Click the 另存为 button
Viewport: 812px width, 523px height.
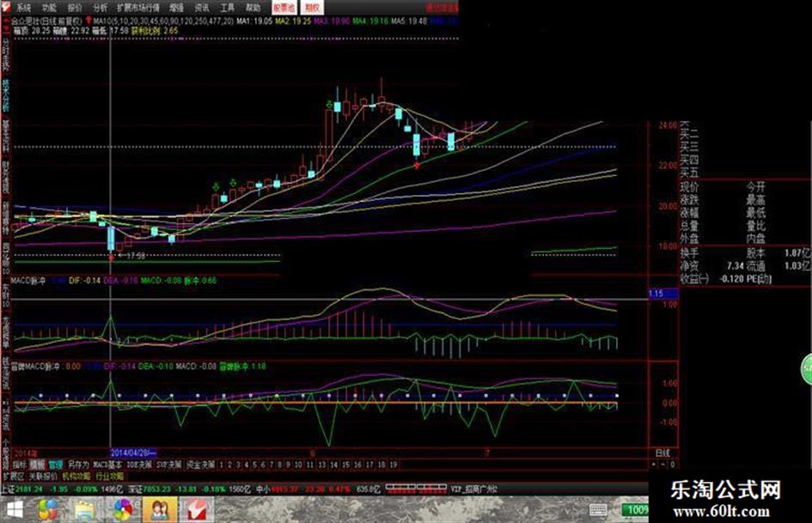point(78,465)
